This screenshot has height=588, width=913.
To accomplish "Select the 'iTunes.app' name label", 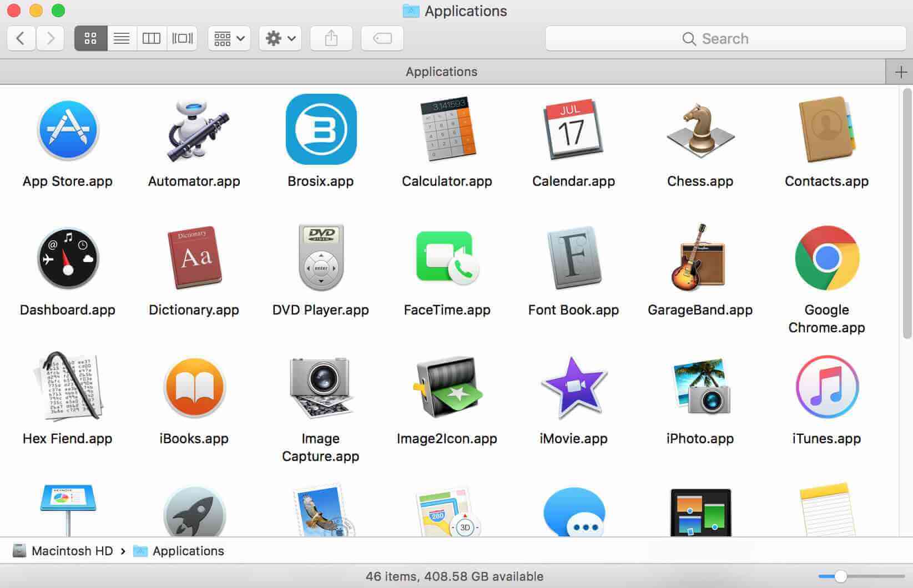I will tap(827, 439).
